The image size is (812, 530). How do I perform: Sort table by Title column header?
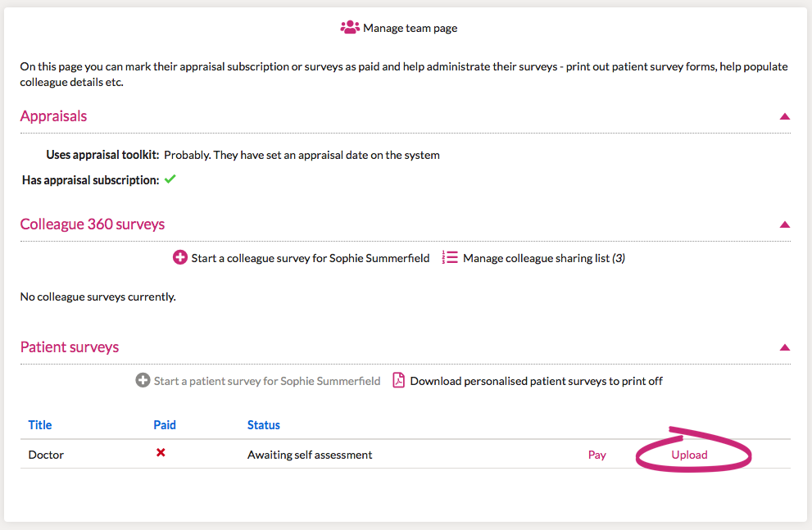pyautogui.click(x=40, y=425)
